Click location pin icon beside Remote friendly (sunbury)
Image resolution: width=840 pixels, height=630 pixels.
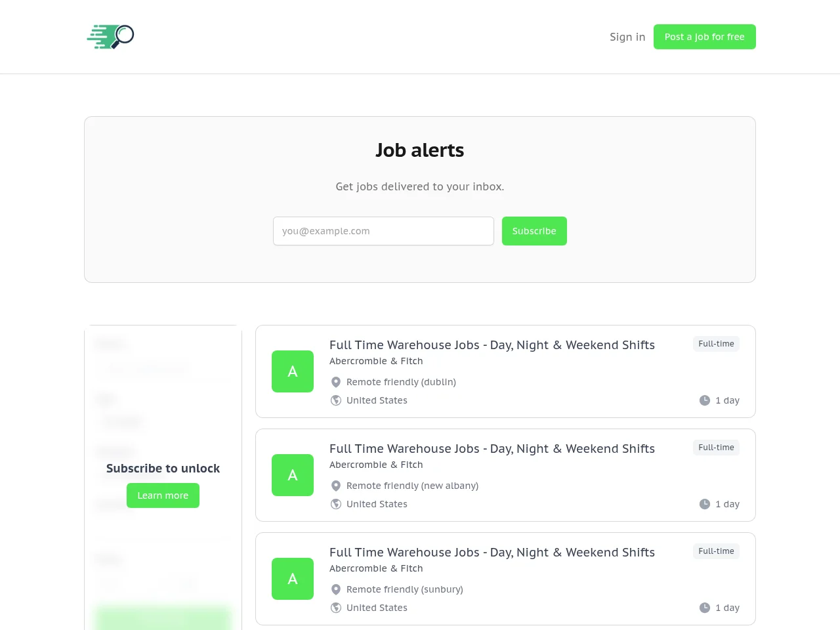tap(336, 589)
